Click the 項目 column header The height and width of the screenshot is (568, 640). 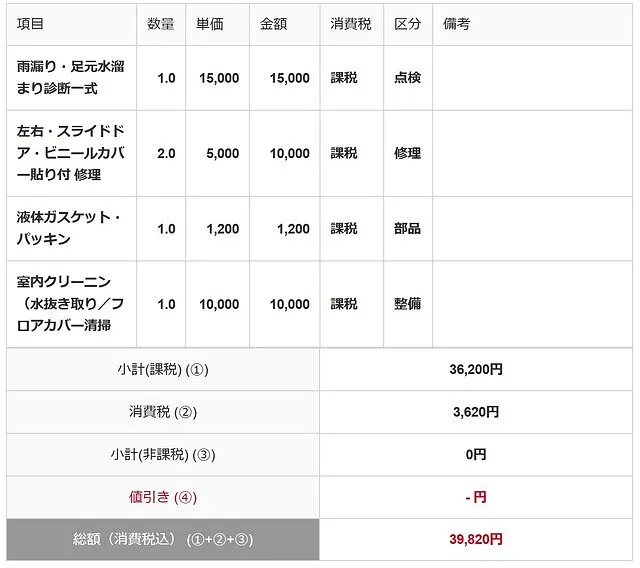[31, 24]
